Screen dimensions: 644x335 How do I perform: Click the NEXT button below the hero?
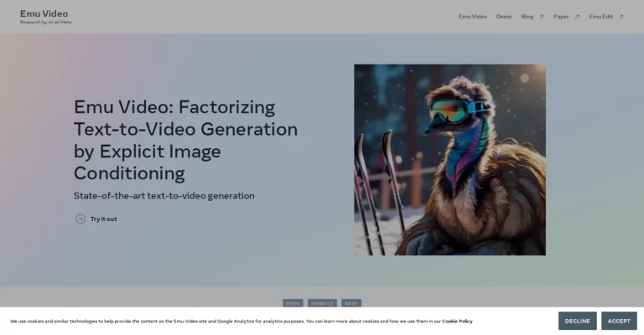[351, 303]
